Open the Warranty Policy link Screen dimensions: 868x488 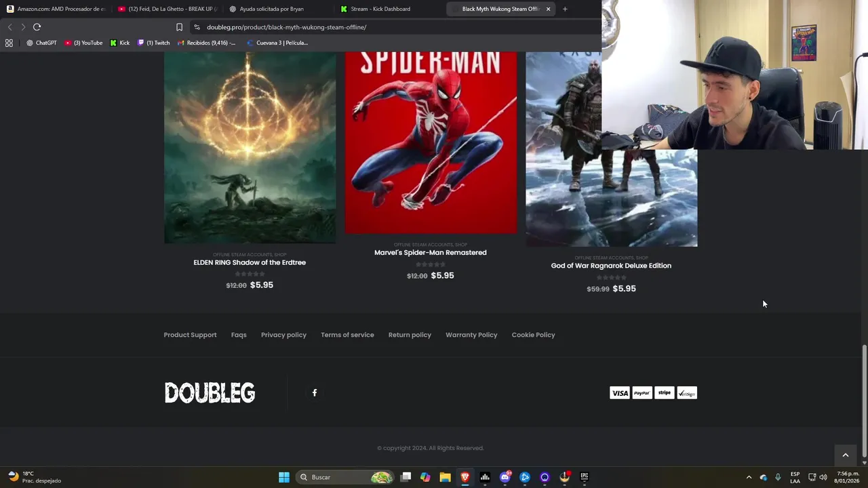point(471,335)
